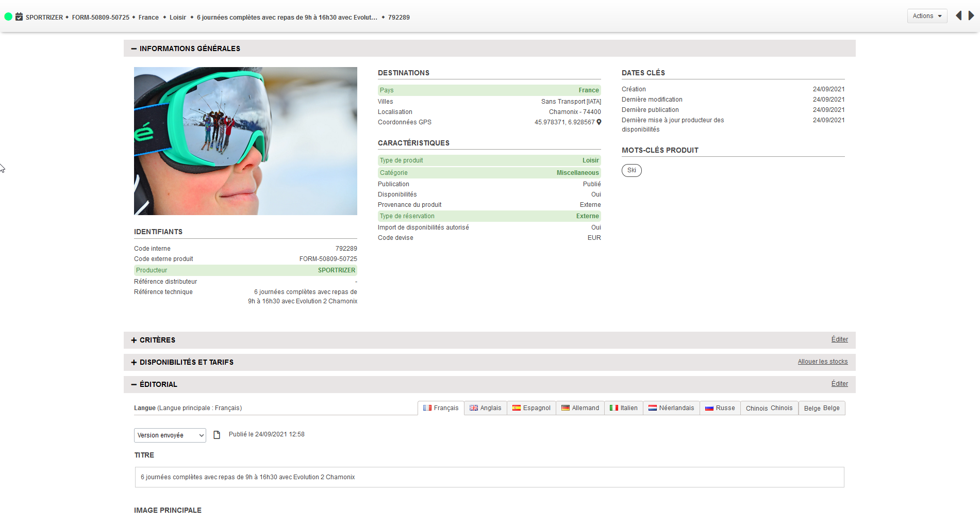Expand the Disponibilités et Tarifs section
Image resolution: width=980 pixels, height=521 pixels.
[x=134, y=362]
